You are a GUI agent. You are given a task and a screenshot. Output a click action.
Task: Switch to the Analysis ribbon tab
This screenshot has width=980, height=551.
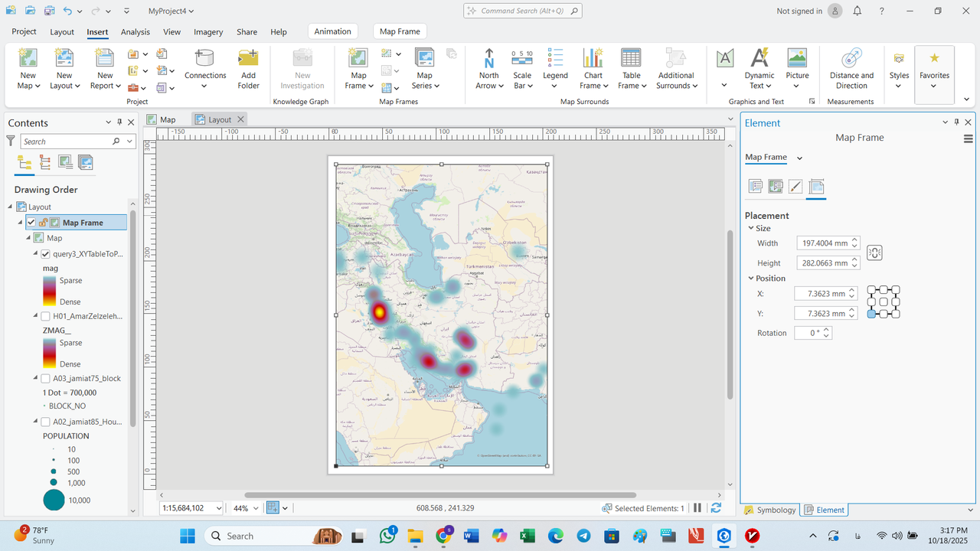click(x=136, y=32)
